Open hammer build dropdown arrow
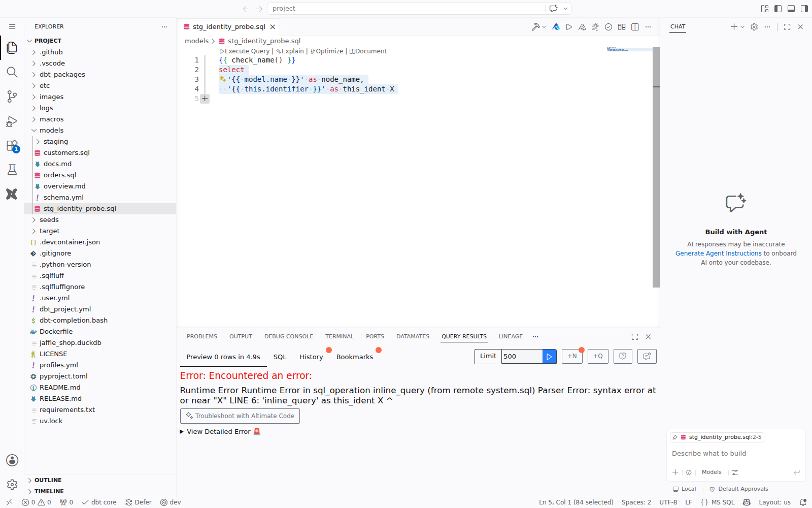The image size is (812, 508). tap(544, 27)
